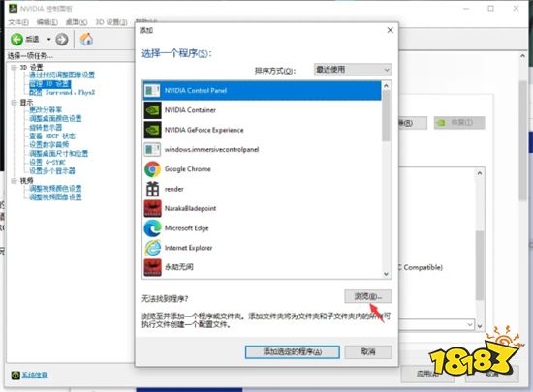Collapse the 显示 tree node
Screen dimensions: 533x392
[14, 103]
